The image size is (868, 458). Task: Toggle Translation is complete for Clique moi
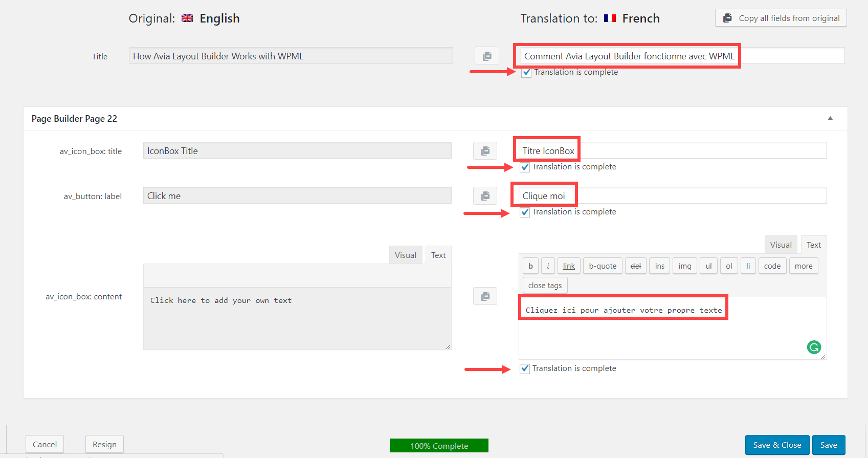click(524, 212)
